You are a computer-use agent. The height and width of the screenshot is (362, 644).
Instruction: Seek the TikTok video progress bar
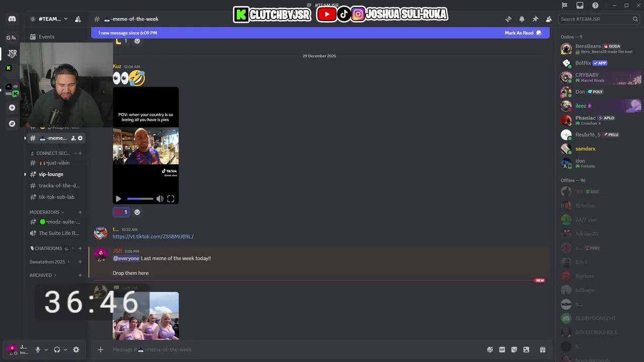click(140, 199)
